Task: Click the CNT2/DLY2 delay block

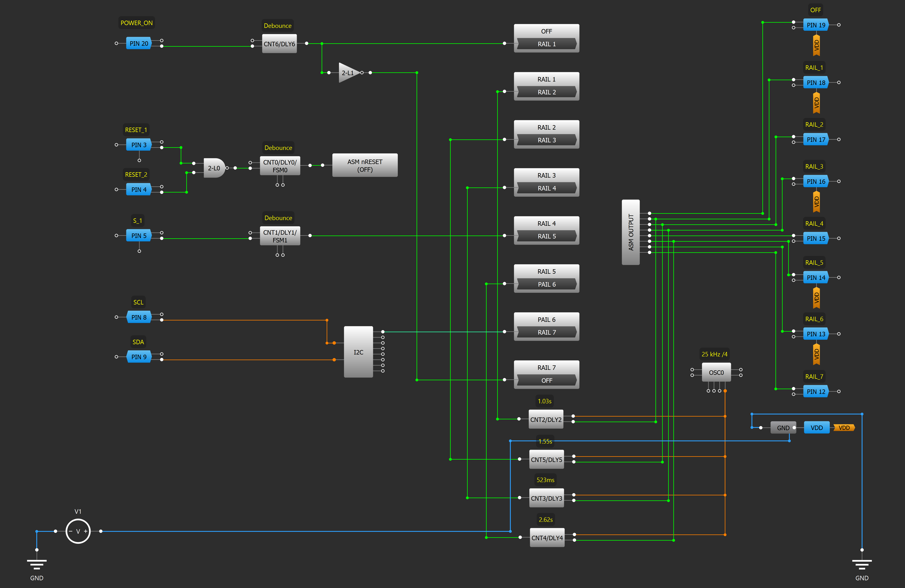Action: 546,419
